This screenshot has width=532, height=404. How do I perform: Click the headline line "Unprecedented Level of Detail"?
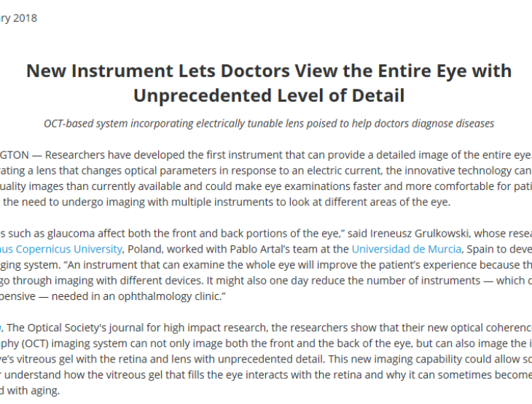[x=269, y=95]
